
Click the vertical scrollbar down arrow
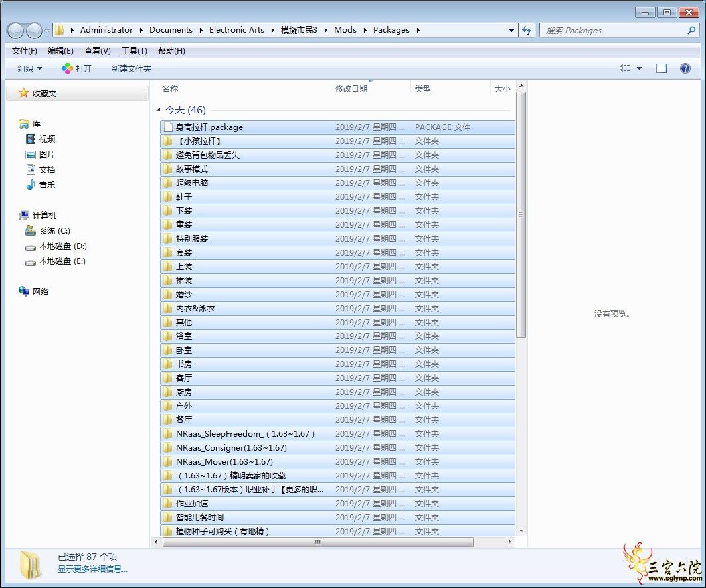[521, 531]
